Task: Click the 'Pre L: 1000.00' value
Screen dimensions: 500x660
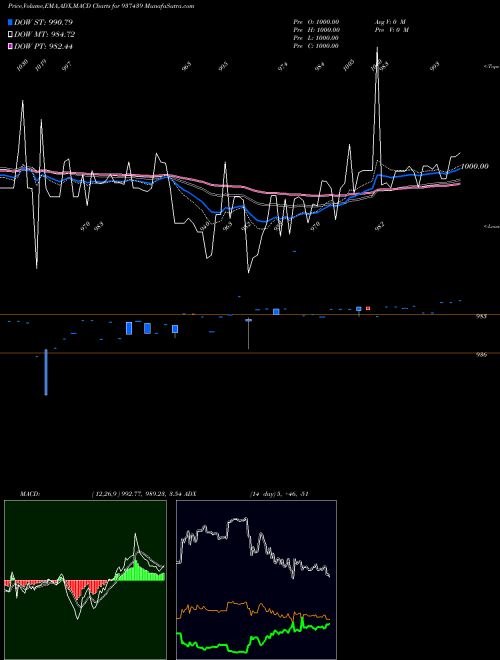Action: pos(316,38)
